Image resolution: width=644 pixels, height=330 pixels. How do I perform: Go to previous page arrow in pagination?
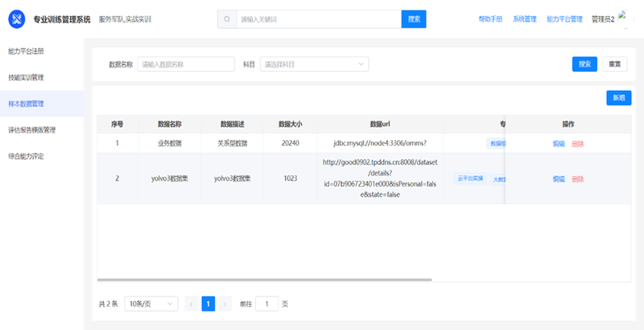[x=191, y=303]
